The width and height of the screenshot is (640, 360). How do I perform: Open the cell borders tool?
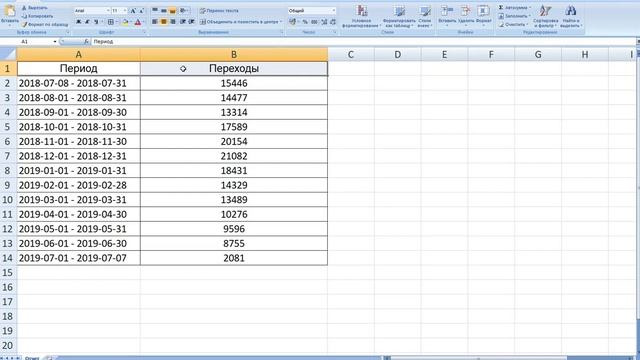tap(110, 22)
